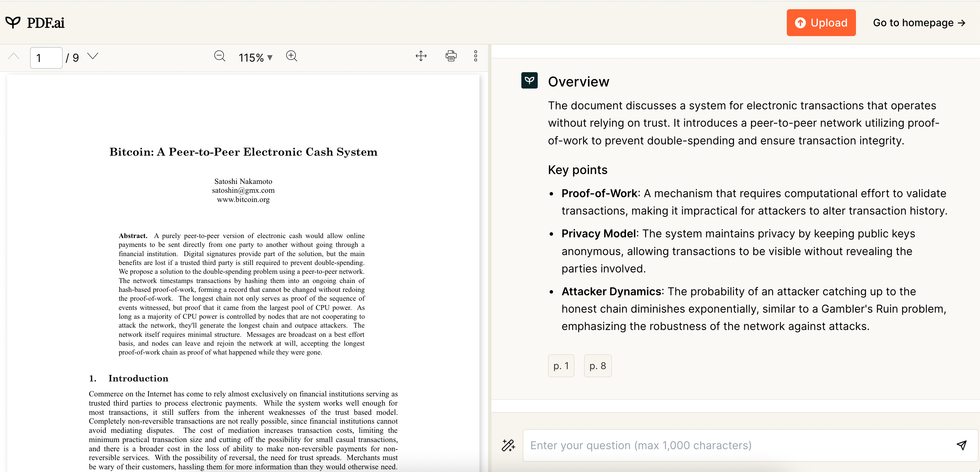
Task: Open page 1 via the p. 1 chip
Action: coord(561,365)
